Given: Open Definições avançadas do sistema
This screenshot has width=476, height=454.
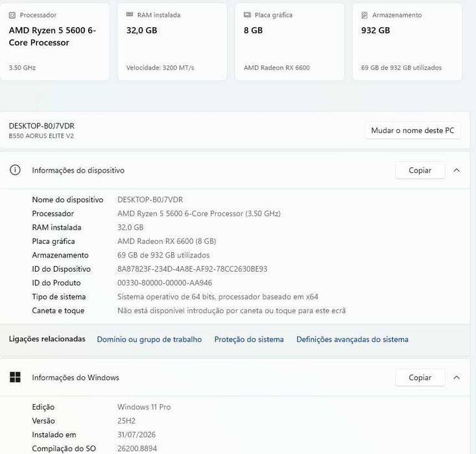Looking at the screenshot, I should 352,339.
